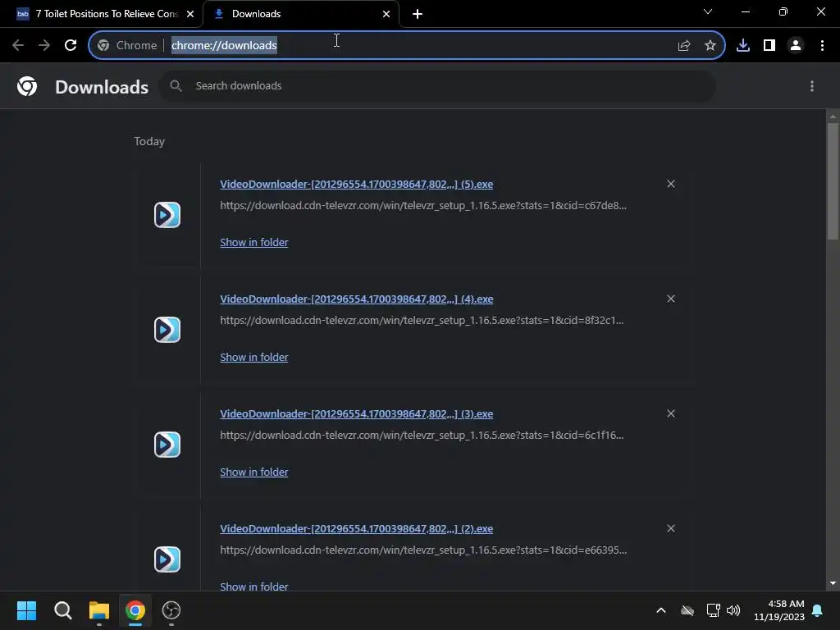Open the downloads tray icon in toolbar
Screen dimensions: 840x630
tap(743, 46)
